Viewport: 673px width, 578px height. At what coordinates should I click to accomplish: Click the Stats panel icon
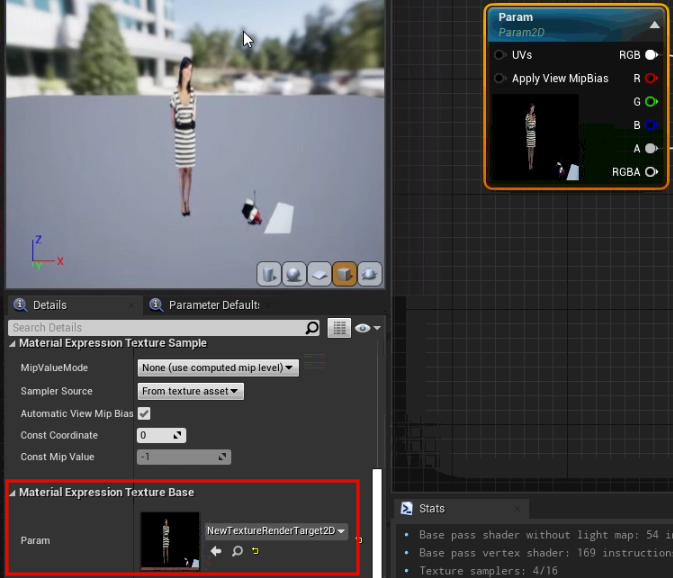pos(406,508)
